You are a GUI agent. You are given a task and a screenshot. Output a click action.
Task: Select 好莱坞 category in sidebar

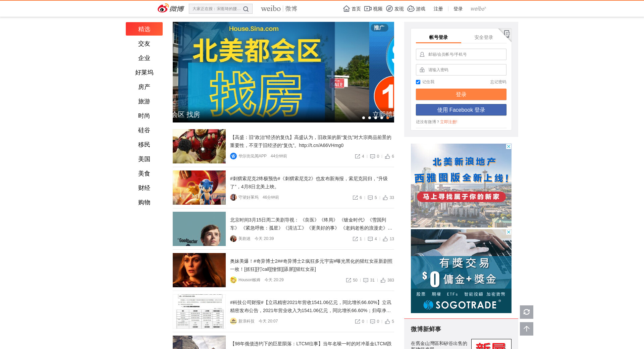144,72
